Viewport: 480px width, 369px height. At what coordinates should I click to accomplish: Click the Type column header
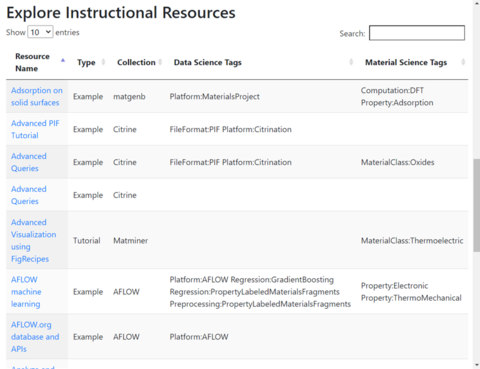tap(86, 62)
